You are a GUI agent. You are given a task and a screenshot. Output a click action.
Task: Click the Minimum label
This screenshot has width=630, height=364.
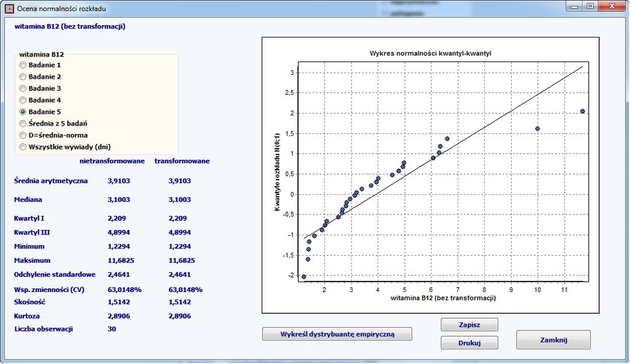point(29,247)
